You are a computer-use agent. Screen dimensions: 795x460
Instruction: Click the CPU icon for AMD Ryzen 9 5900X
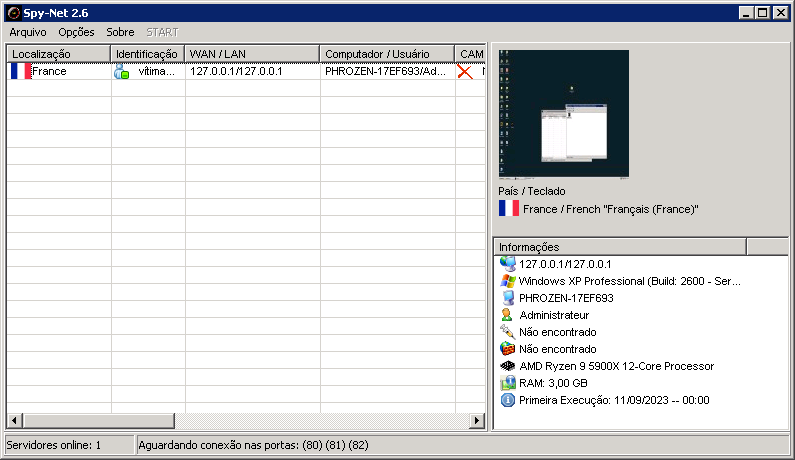[x=507, y=366]
